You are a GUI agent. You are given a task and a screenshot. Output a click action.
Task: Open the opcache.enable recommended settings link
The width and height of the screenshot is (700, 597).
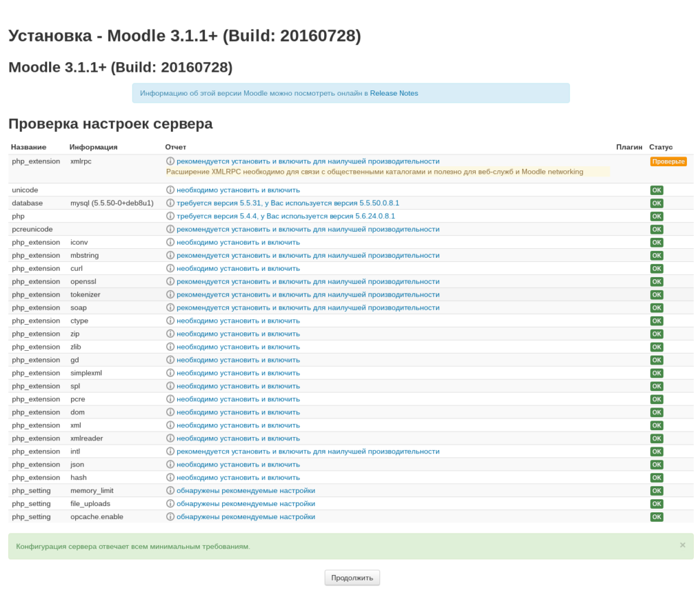coord(245,516)
